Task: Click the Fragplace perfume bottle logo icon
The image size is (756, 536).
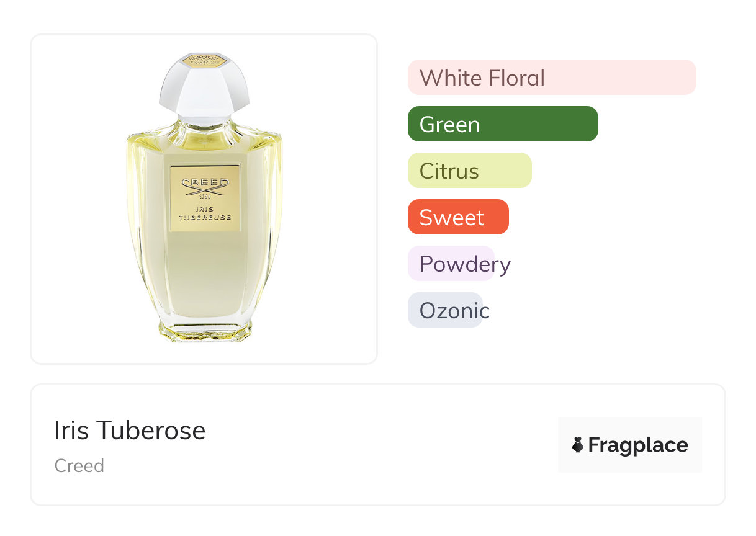Action: pos(578,445)
